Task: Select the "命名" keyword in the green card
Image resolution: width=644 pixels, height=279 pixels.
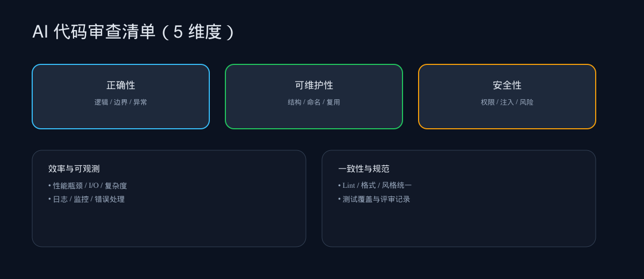Action: point(314,102)
